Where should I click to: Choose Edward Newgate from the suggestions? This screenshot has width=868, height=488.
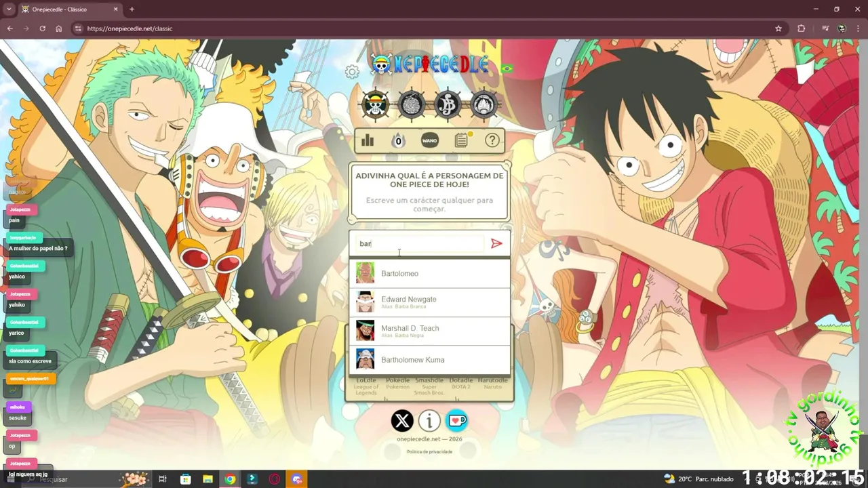[429, 302]
